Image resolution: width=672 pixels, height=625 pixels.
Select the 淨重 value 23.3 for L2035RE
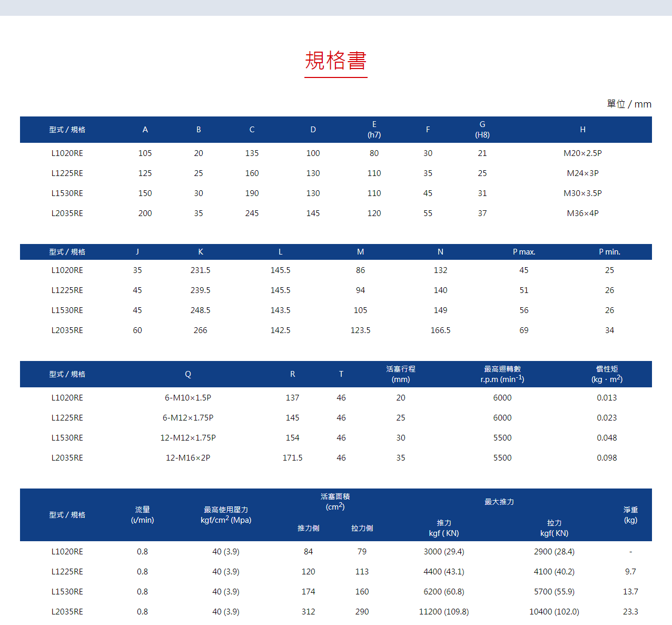pos(630,611)
